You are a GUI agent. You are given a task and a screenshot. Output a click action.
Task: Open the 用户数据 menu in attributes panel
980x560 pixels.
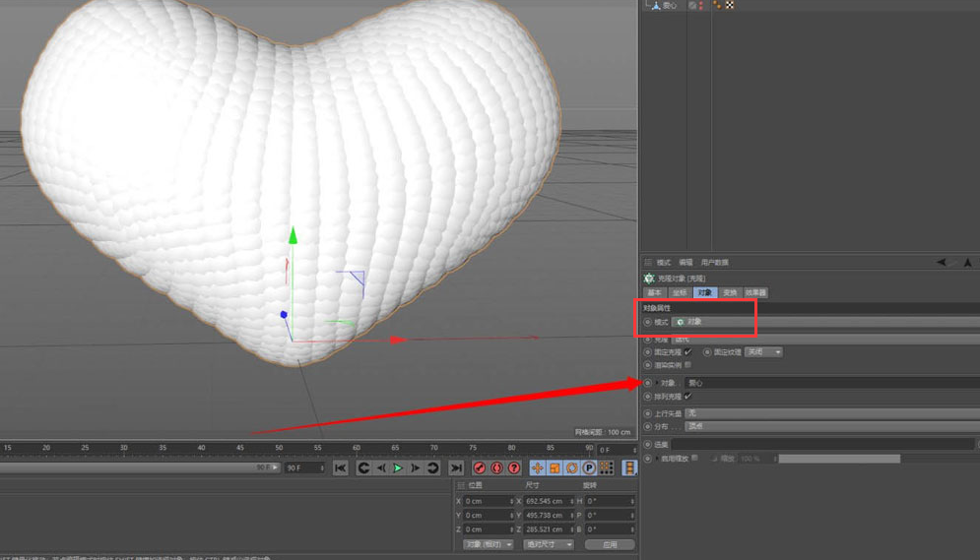tap(715, 263)
